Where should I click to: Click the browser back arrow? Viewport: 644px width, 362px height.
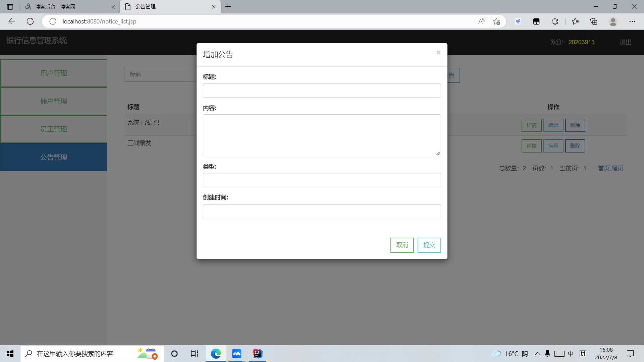point(12,21)
